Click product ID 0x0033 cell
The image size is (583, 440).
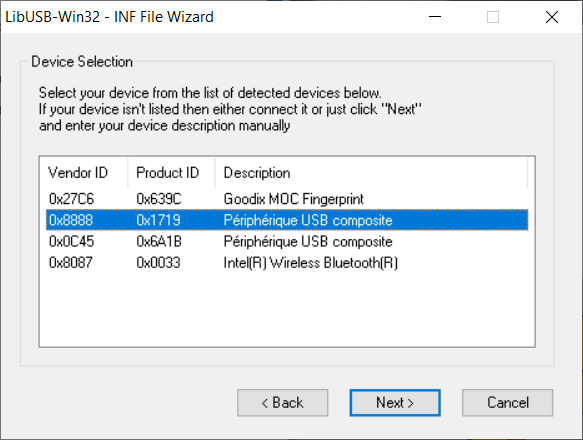pyautogui.click(x=158, y=263)
